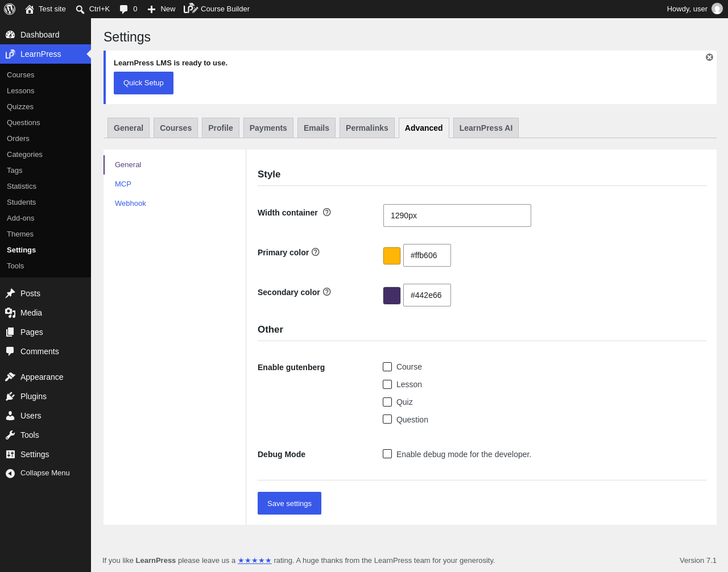Viewport: 728px width, 572px height.
Task: Enable gutenberg for Quiz
Action: (x=387, y=402)
